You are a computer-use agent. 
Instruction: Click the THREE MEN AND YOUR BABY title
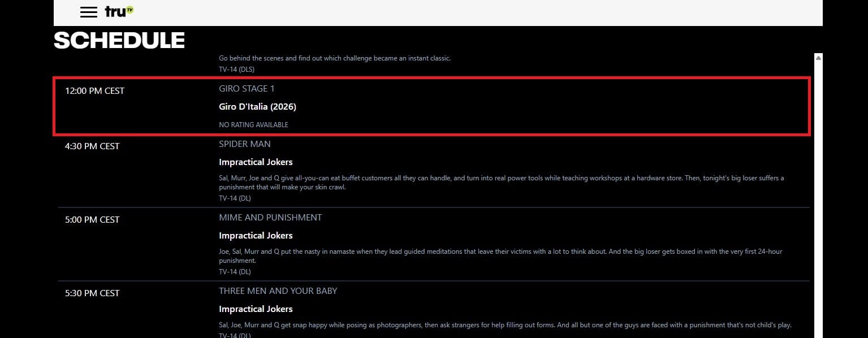278,291
